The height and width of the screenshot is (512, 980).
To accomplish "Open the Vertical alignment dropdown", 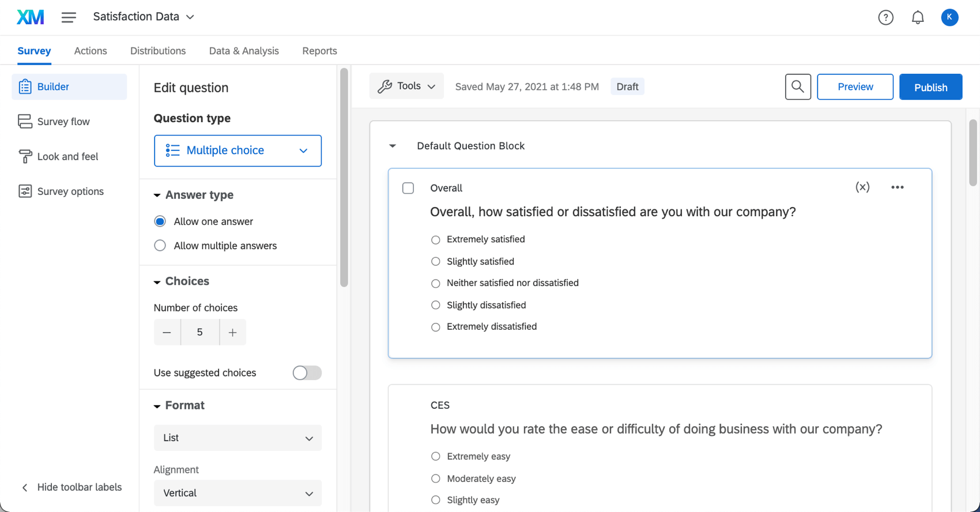I will (x=238, y=494).
